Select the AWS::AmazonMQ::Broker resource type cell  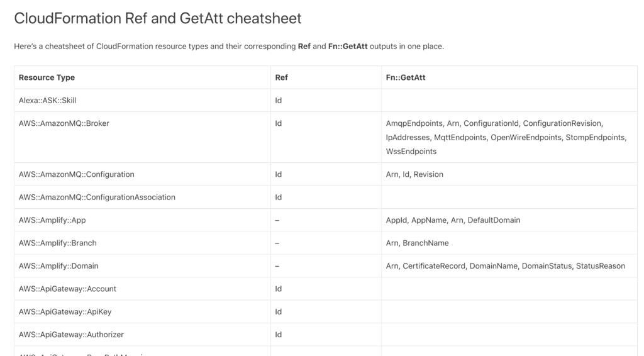64,123
